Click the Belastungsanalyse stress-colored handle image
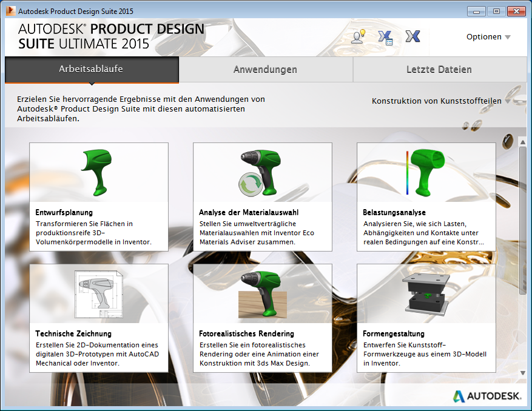The height and width of the screenshot is (411, 532). (x=425, y=172)
